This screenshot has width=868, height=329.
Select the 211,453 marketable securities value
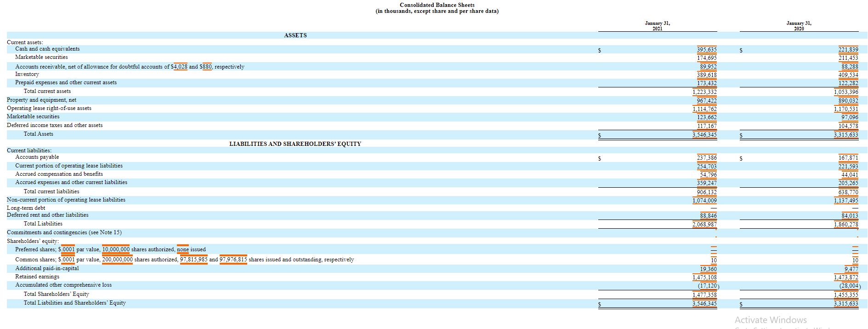tap(848, 58)
